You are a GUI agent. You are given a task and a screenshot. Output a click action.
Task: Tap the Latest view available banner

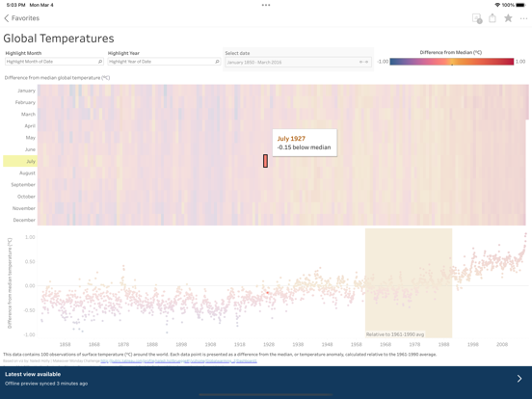click(x=266, y=379)
